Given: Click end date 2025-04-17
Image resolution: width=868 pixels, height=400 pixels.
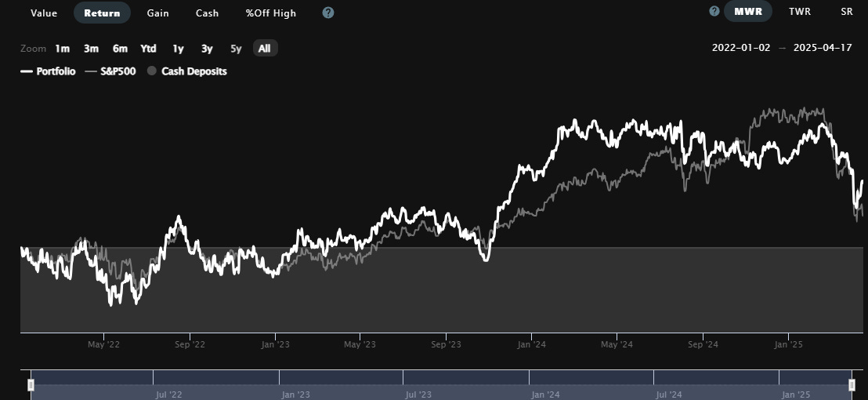Looking at the screenshot, I should click(823, 47).
